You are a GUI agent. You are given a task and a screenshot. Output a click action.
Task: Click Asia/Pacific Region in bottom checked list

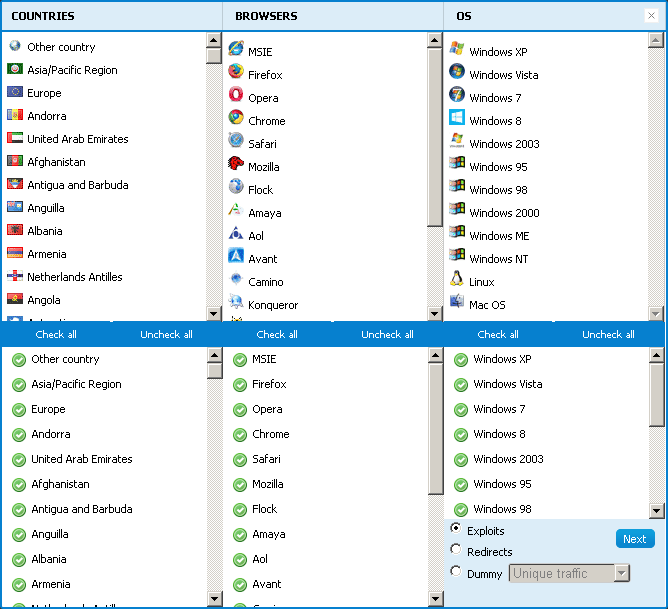tap(76, 384)
